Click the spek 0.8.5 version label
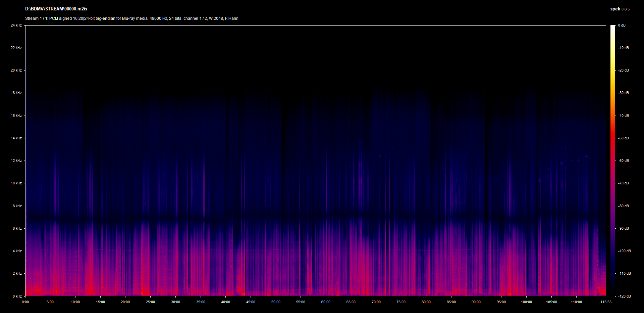The image size is (644, 313). click(x=620, y=9)
